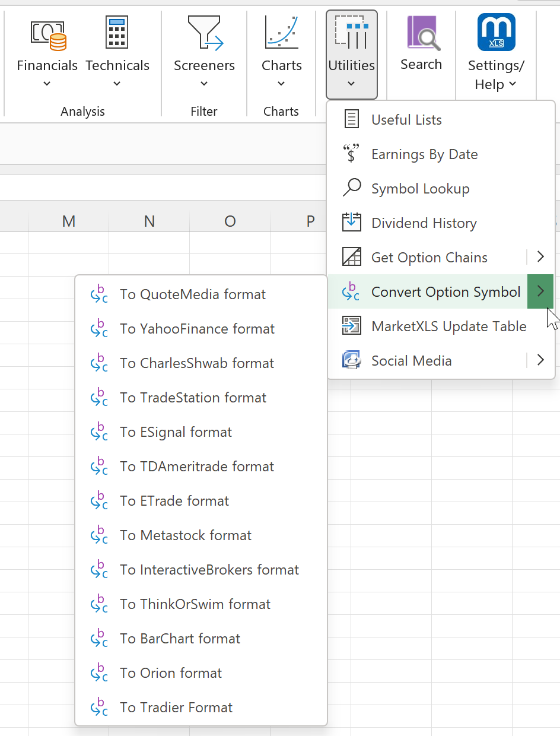Click the icon beside To ESignal format

[x=99, y=432]
